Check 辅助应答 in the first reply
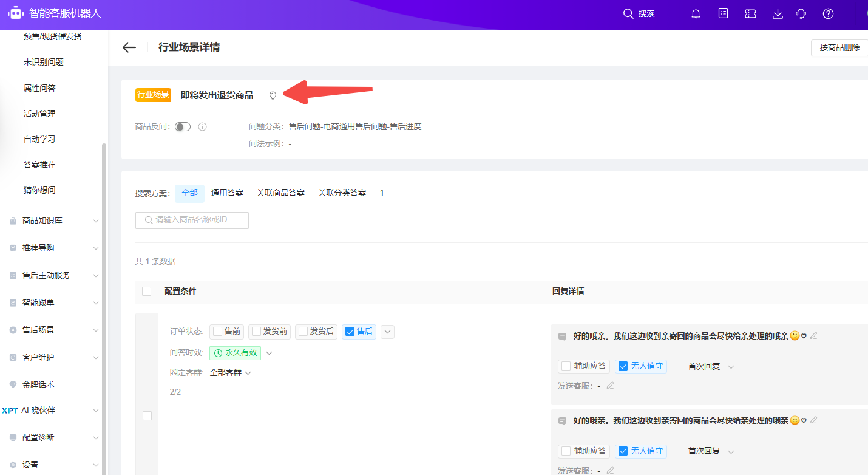The height and width of the screenshot is (475, 868). [x=566, y=366]
